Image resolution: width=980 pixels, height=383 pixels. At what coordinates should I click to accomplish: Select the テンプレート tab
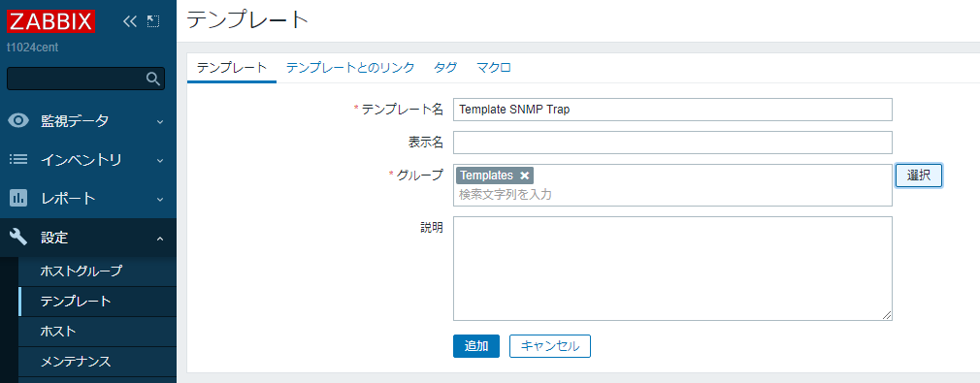(x=232, y=68)
